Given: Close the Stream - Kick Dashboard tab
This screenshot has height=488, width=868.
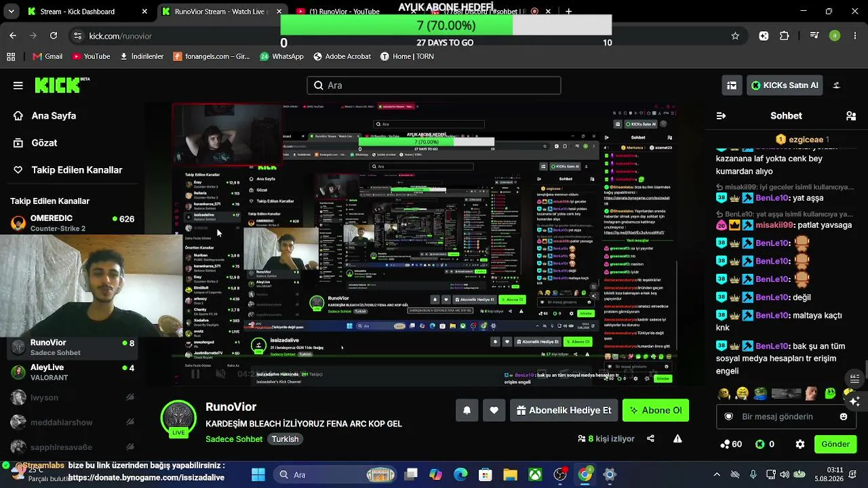Looking at the screenshot, I should pos(144,12).
